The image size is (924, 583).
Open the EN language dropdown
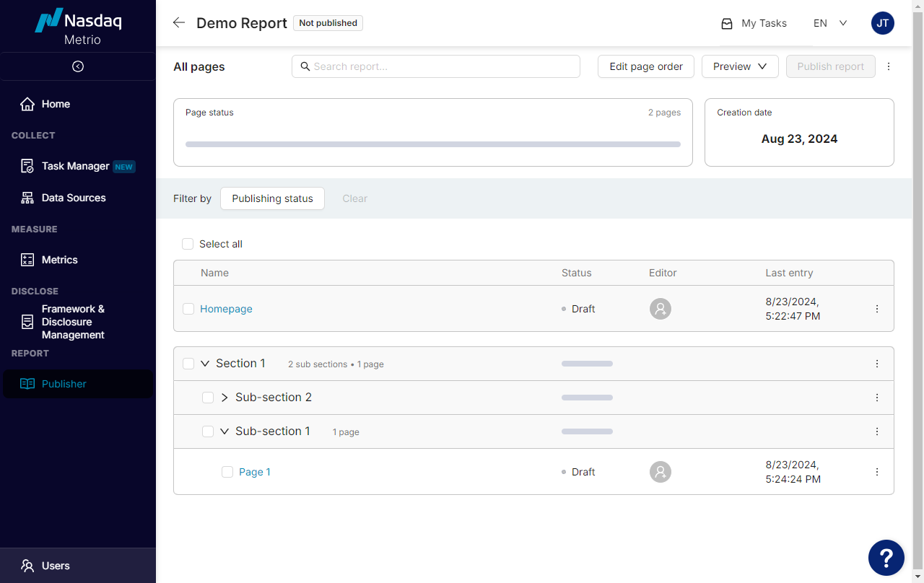point(830,23)
